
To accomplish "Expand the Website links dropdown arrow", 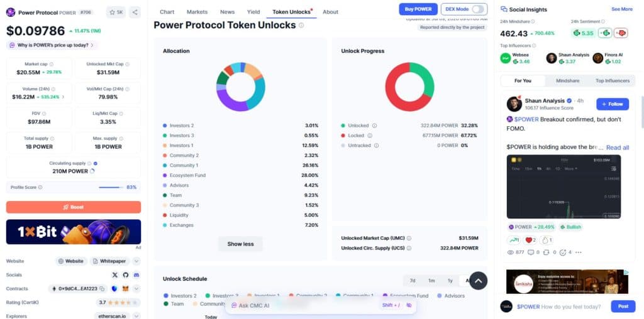I will (x=136, y=261).
